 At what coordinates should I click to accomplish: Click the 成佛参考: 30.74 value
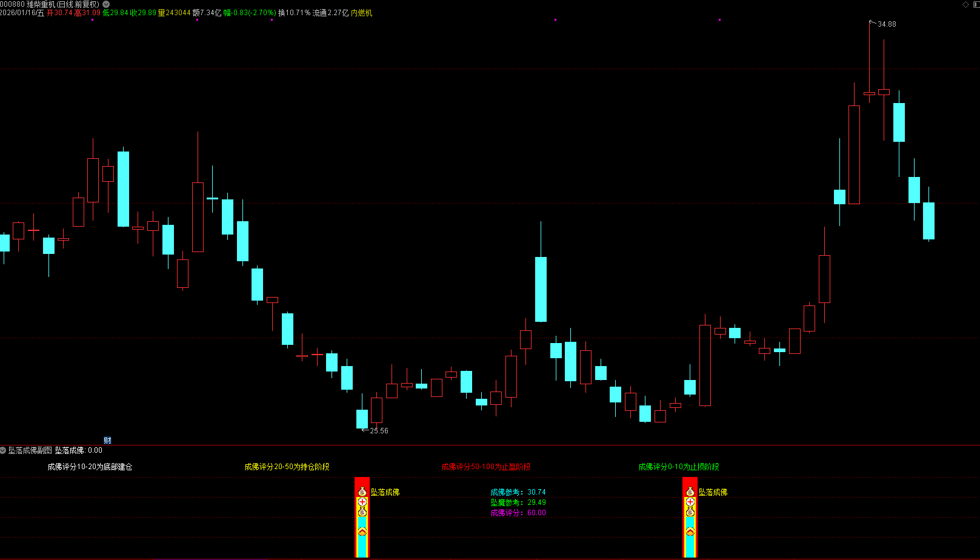click(x=518, y=492)
